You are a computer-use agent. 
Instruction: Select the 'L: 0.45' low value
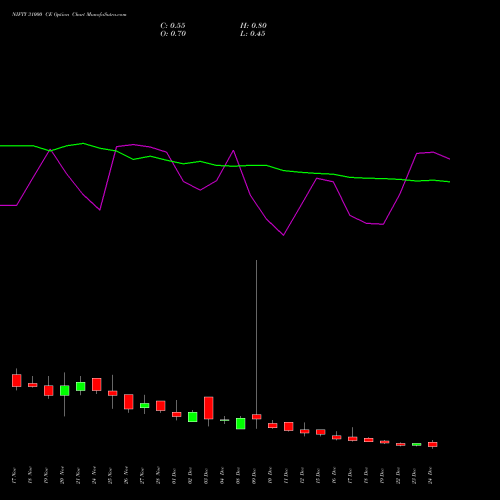click(253, 34)
